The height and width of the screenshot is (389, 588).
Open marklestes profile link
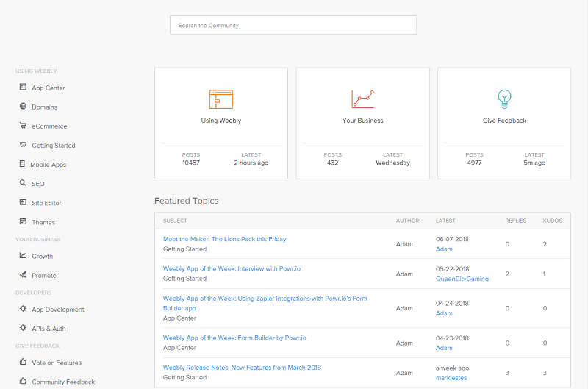pos(451,378)
